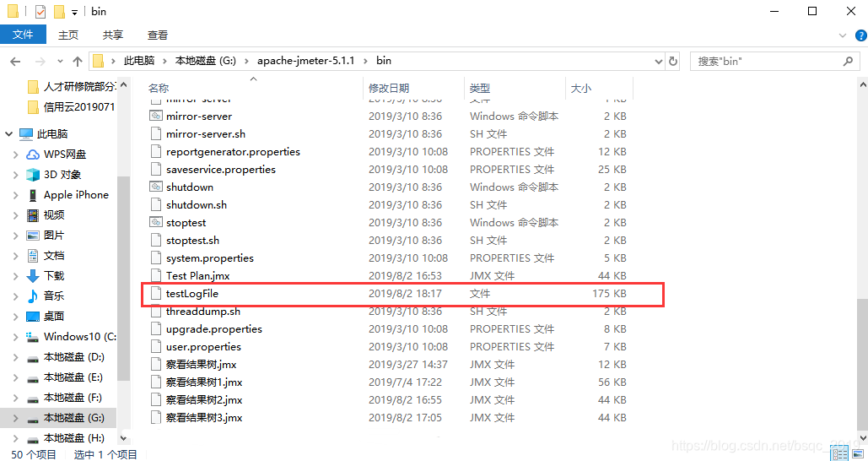Sort by 名称 column header

[159, 88]
